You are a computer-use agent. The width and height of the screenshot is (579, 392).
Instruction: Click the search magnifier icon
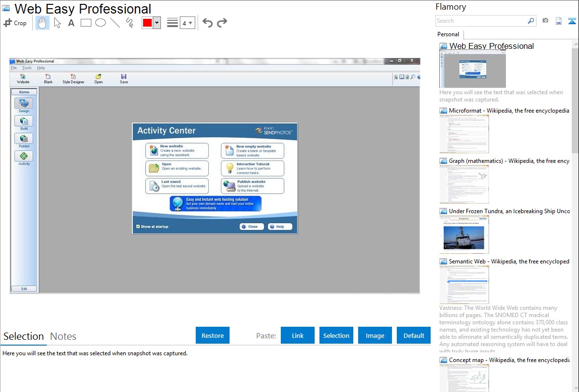coord(531,21)
